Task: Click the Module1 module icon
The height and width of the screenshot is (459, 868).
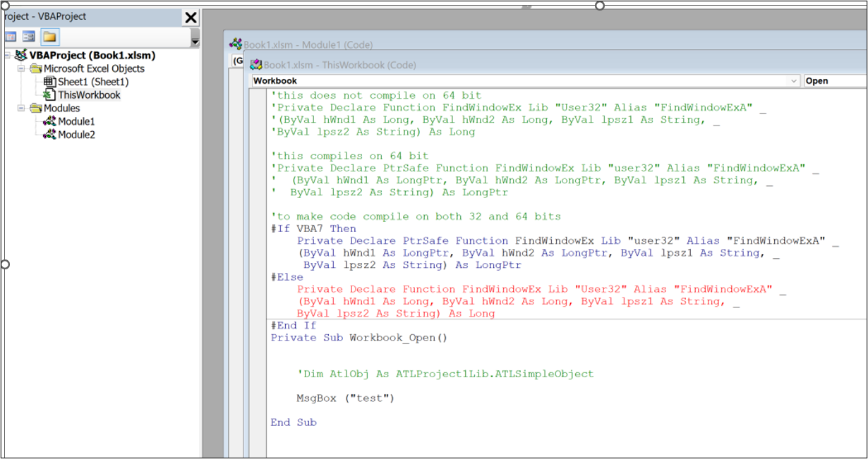Action: (49, 121)
